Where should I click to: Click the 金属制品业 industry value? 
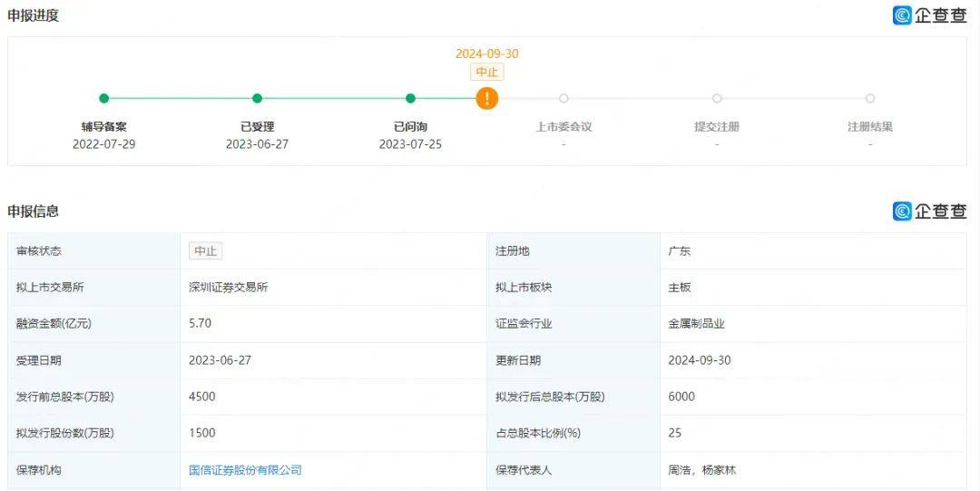click(x=696, y=324)
